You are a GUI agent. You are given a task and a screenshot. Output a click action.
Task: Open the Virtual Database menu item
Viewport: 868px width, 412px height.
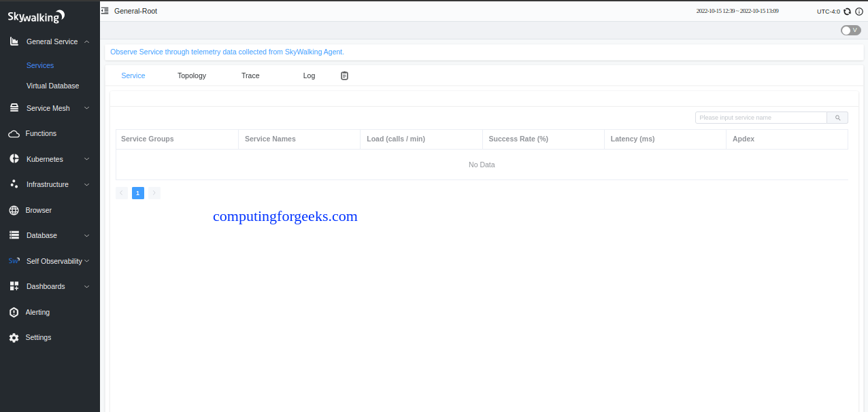point(52,86)
